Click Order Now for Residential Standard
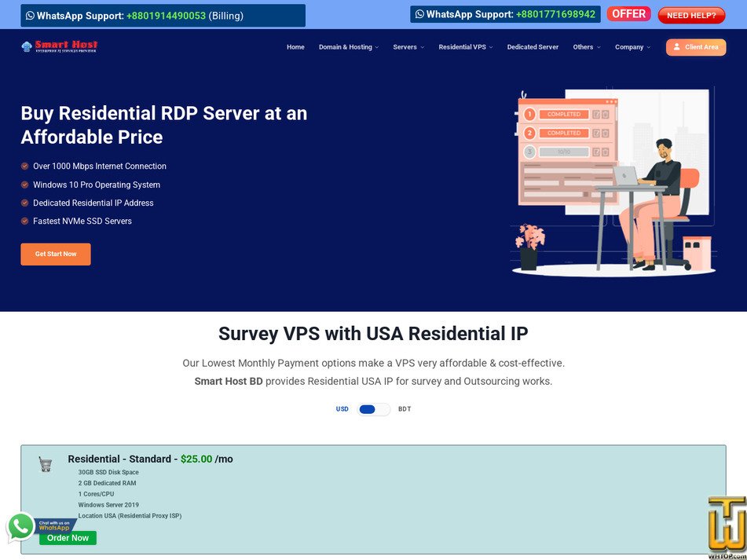 (x=68, y=538)
